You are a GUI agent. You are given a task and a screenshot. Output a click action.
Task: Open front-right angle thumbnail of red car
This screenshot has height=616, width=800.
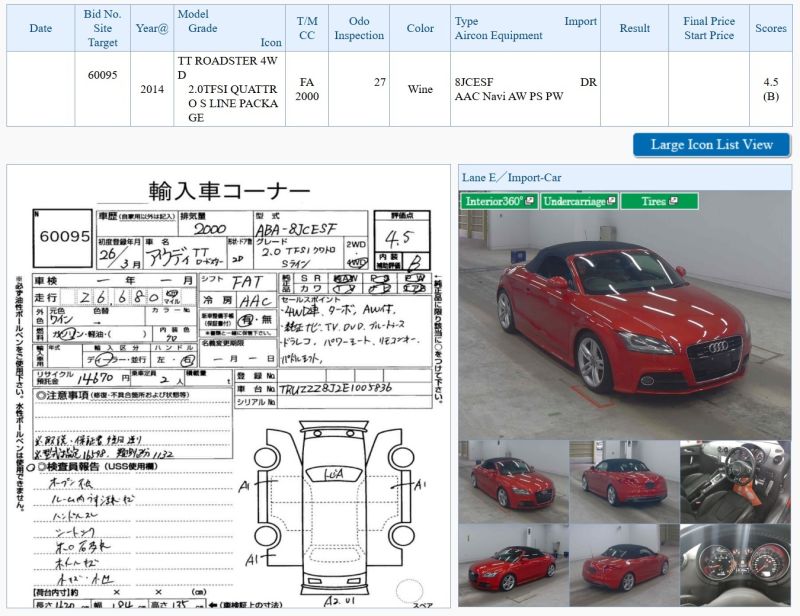pos(513,482)
